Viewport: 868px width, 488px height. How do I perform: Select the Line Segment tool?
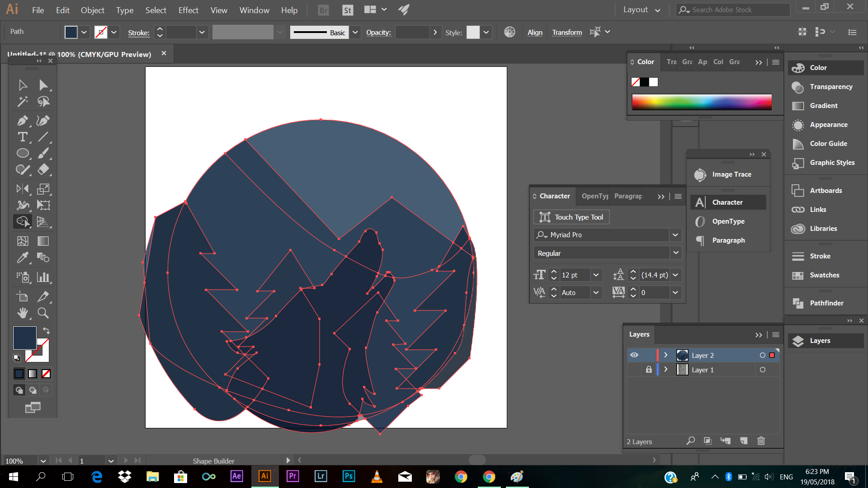(x=43, y=137)
